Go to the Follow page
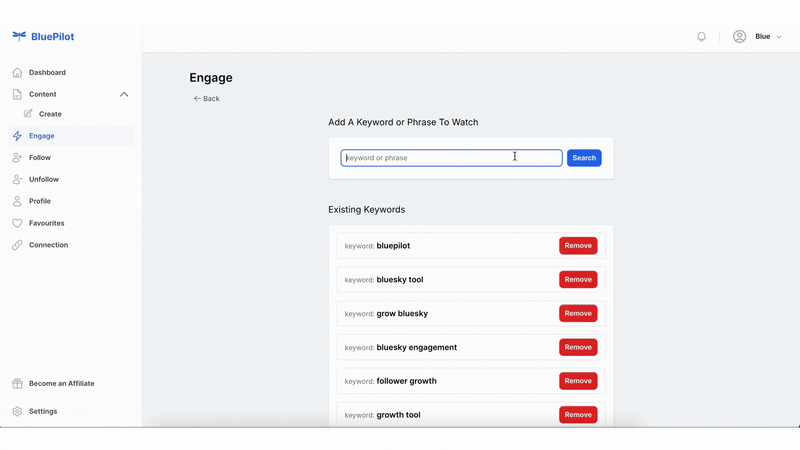The height and width of the screenshot is (450, 800). (x=40, y=158)
